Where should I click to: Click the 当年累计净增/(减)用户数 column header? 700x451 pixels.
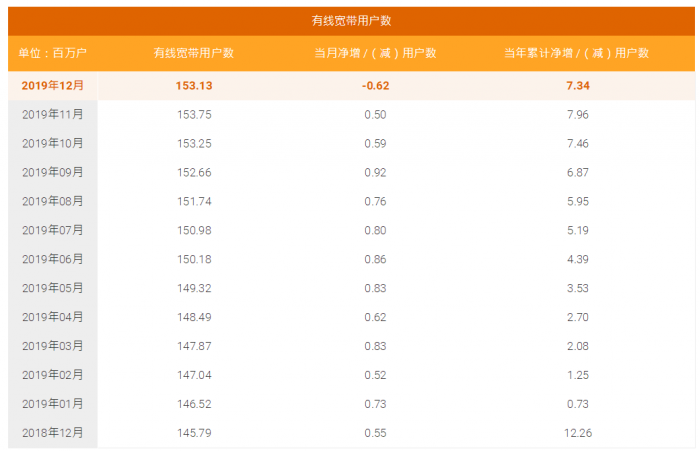tap(577, 53)
